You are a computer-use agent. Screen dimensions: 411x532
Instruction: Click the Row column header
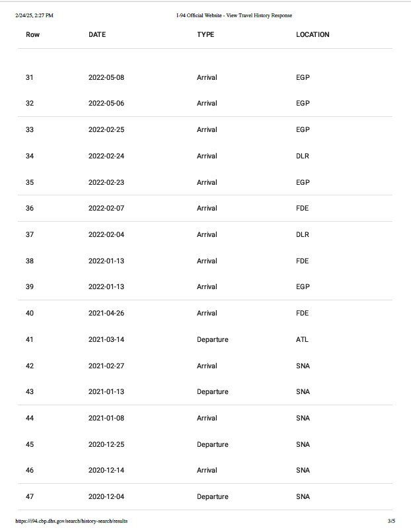coord(32,34)
